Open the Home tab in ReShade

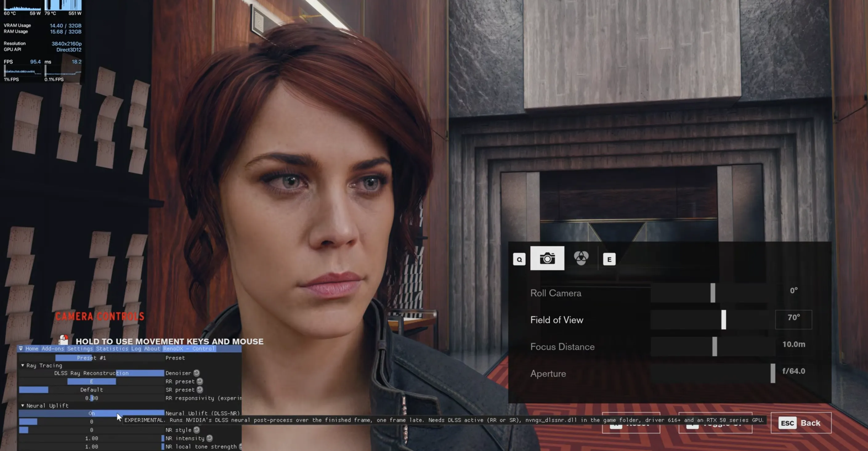tap(32, 348)
